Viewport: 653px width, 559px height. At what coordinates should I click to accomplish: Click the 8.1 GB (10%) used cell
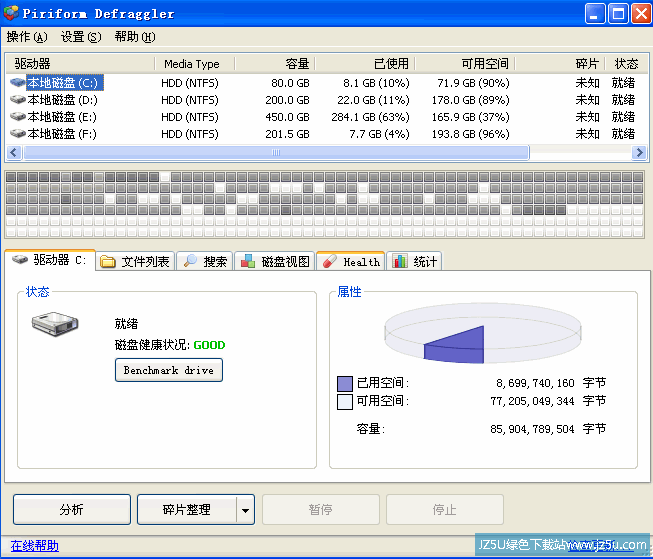click(376, 83)
